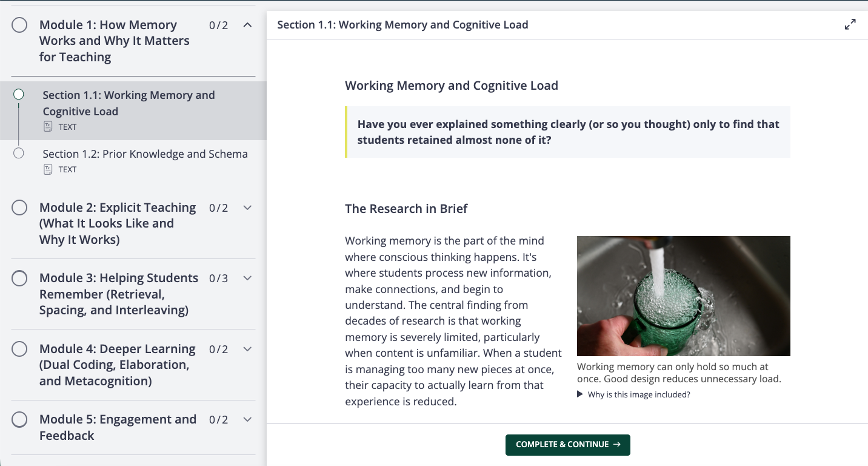
Task: Click the paragraph starting 'Working memory is the part'
Action: [454, 321]
